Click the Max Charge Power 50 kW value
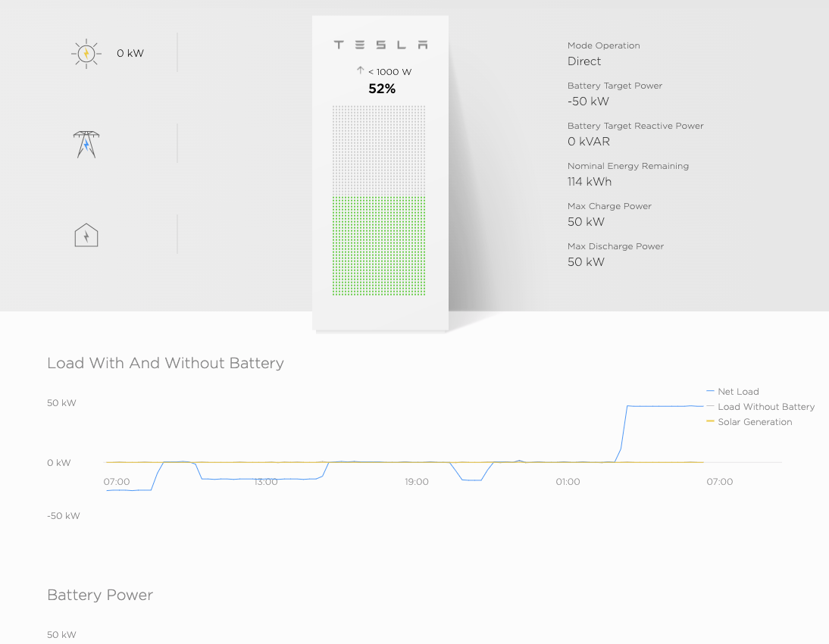 pos(586,222)
